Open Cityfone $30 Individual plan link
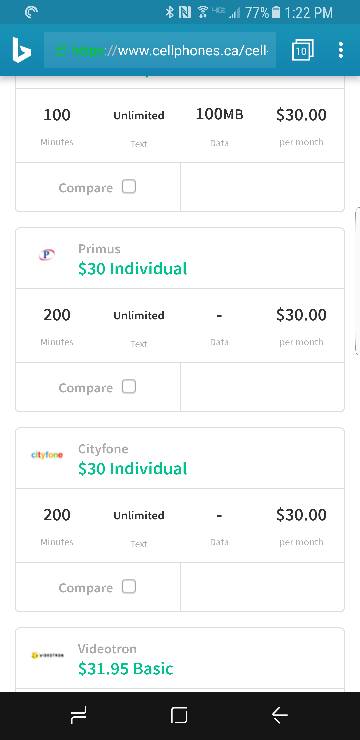The width and height of the screenshot is (360, 740). pos(133,469)
